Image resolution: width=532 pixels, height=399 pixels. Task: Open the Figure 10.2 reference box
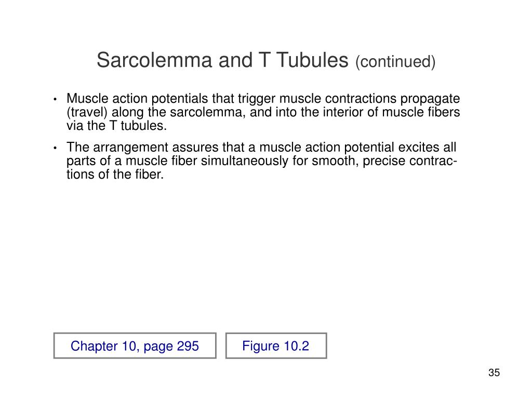click(276, 345)
